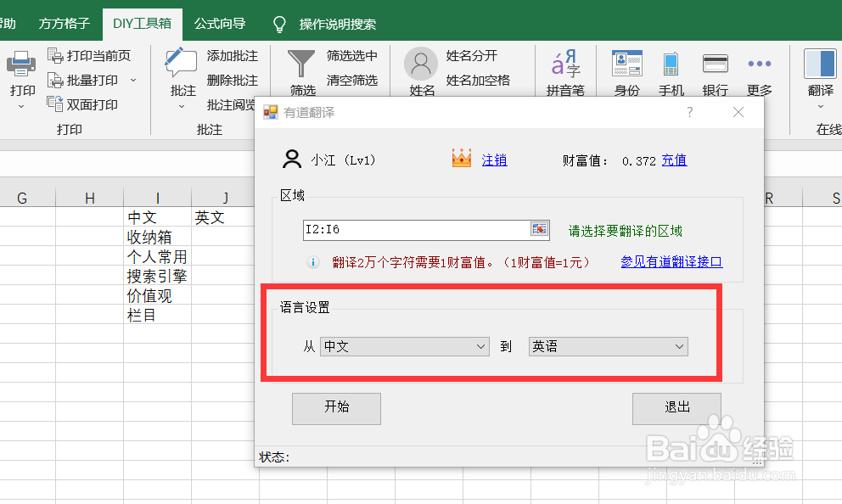
Task: Click the 更多 three-dots icon
Action: [x=760, y=64]
